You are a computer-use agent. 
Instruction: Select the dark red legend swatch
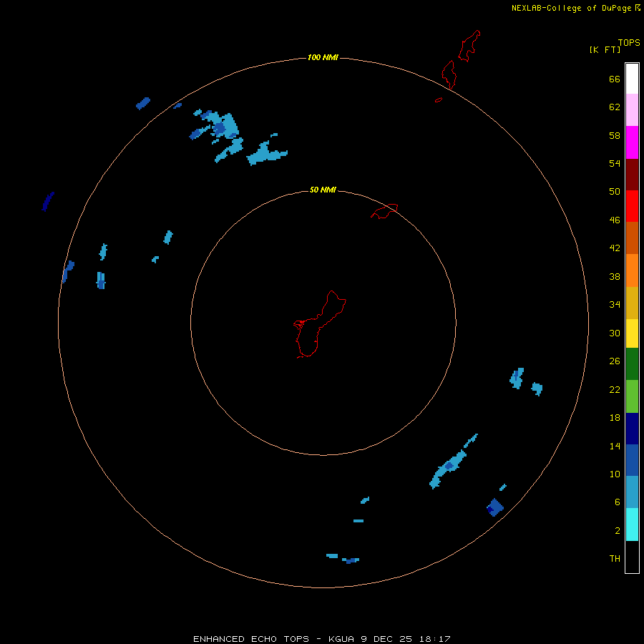click(x=632, y=175)
